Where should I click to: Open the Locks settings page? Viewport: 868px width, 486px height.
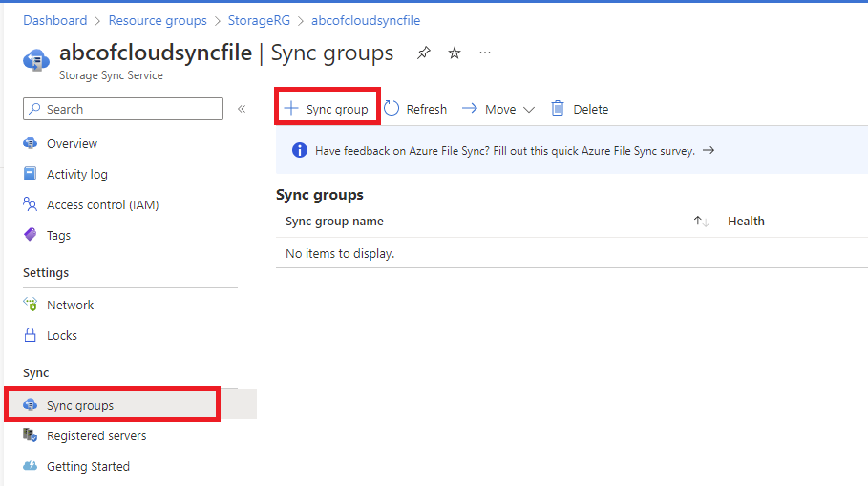pos(62,335)
